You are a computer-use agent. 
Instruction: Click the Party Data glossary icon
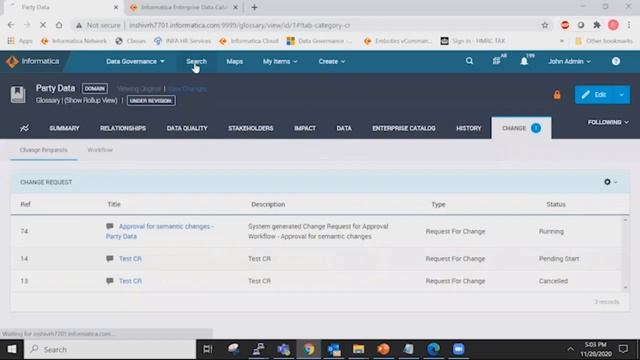pyautogui.click(x=18, y=94)
